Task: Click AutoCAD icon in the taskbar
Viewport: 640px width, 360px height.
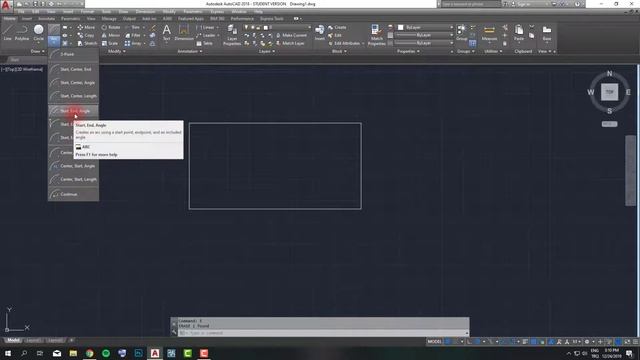Action: point(155,353)
